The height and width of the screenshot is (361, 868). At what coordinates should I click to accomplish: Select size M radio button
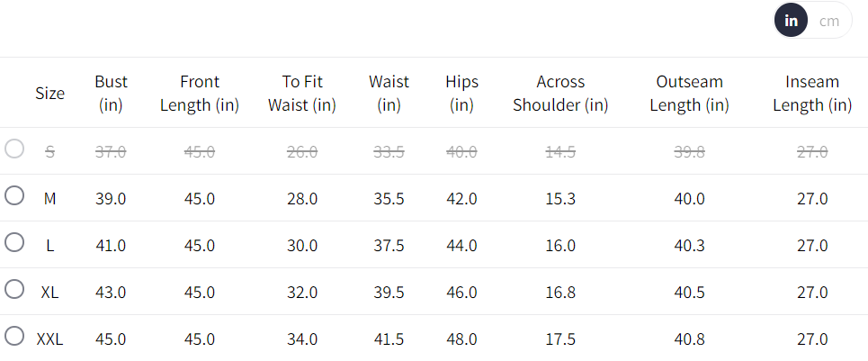(x=14, y=195)
